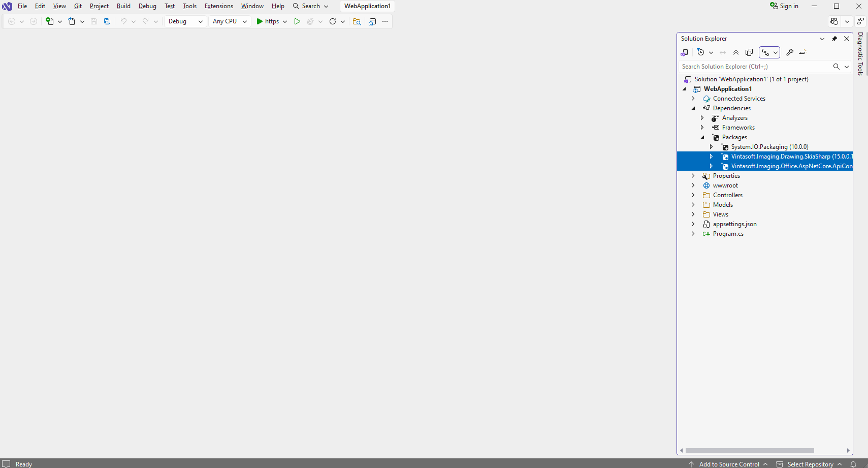
Task: Open Properties via the wrench icon
Action: [790, 52]
